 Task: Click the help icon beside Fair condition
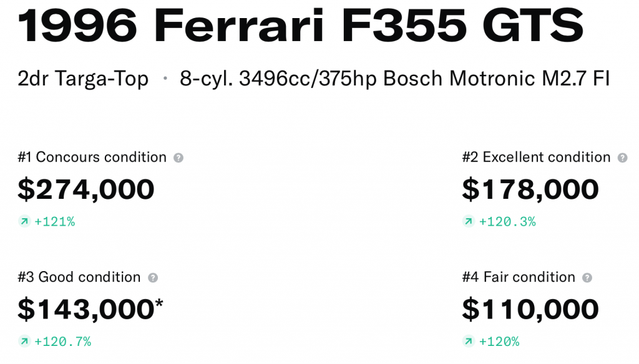click(x=587, y=277)
